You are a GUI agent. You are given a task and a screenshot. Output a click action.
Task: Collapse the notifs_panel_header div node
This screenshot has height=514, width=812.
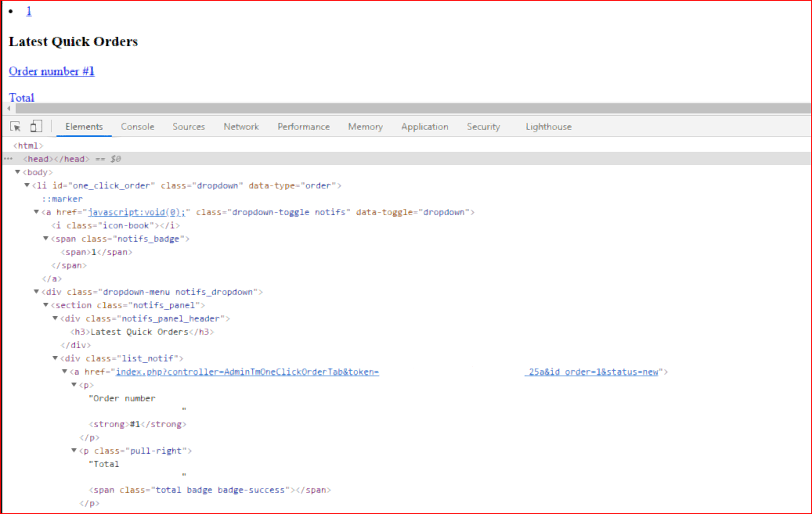point(55,318)
